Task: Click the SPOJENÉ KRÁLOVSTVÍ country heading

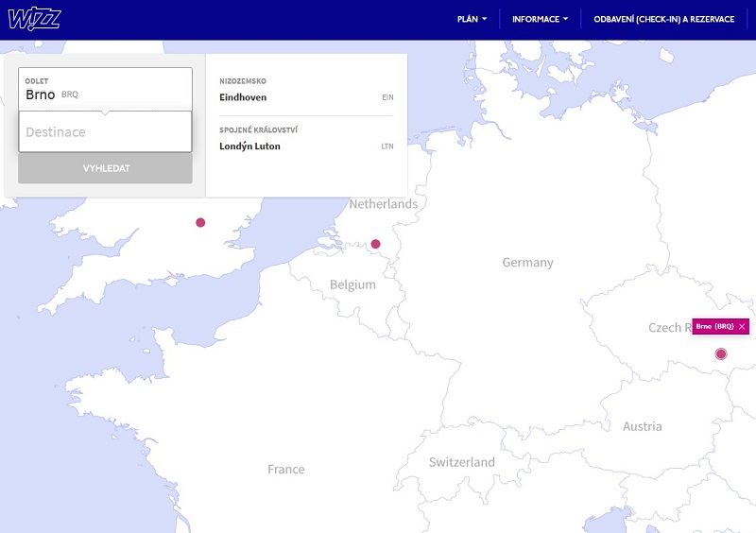Action: point(258,129)
